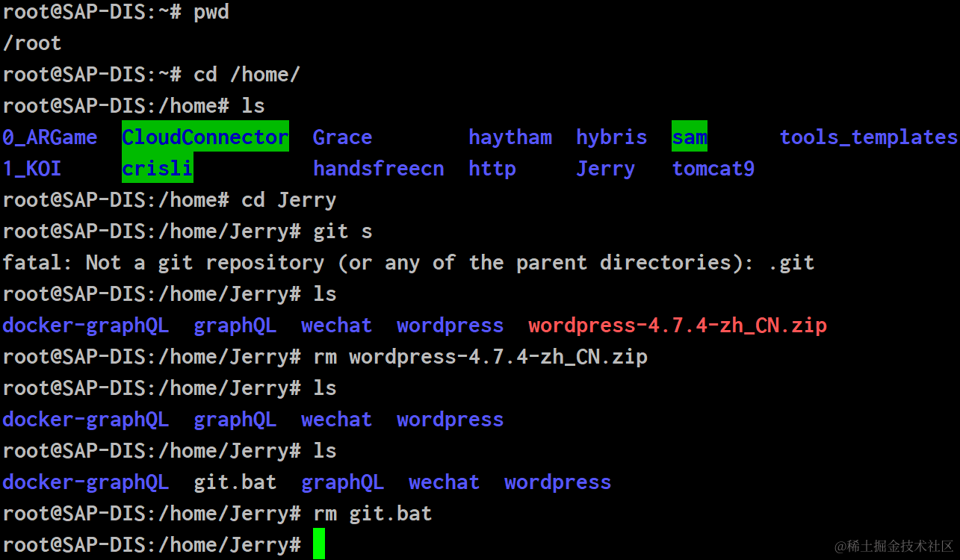Viewport: 960px width, 560px height.
Task: Select the "http" directory name
Action: [492, 169]
